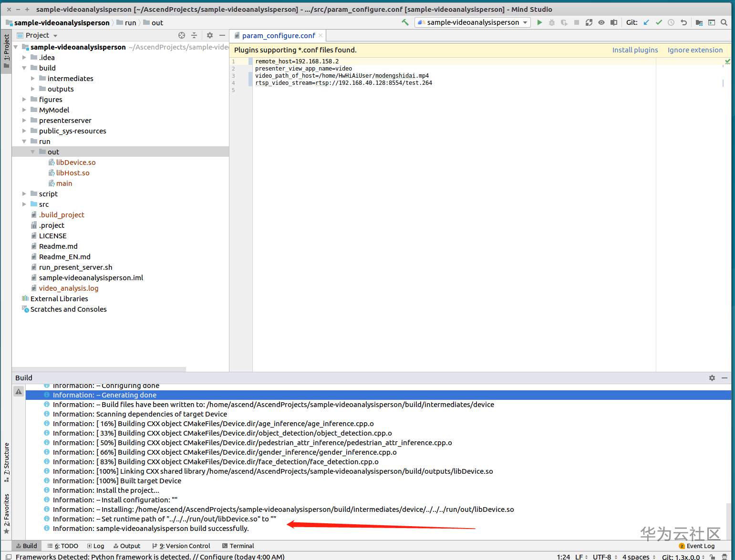The height and width of the screenshot is (560, 735).
Task: Expand the src folder
Action: click(x=24, y=204)
